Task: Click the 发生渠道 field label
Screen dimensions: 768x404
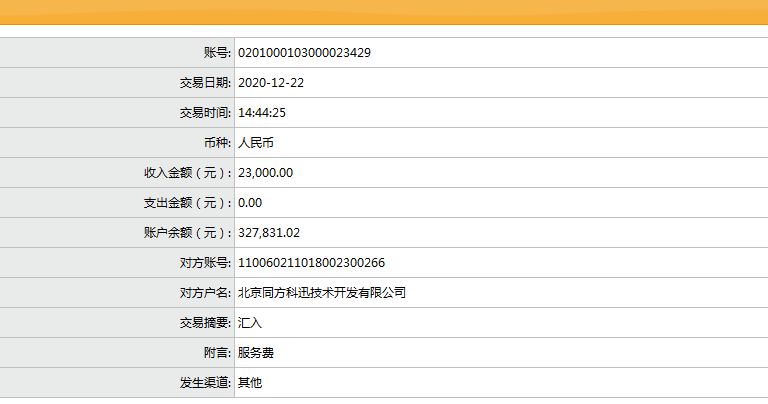Action: [205, 383]
